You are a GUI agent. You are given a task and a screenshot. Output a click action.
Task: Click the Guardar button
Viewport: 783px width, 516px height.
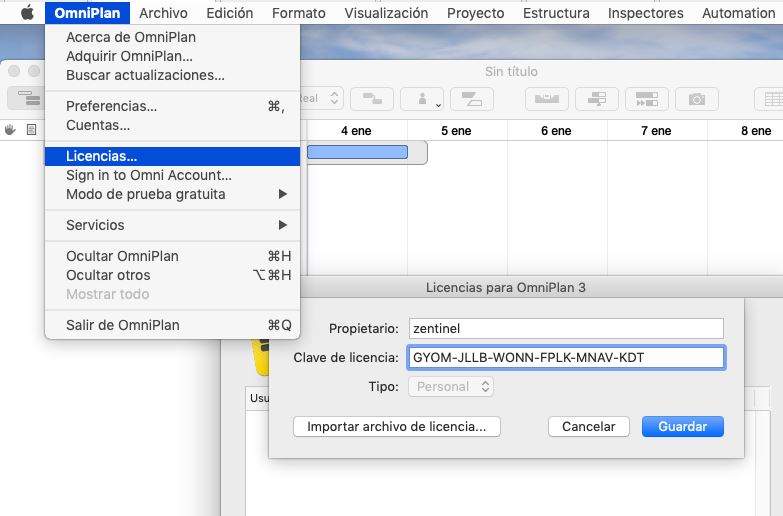(682, 426)
